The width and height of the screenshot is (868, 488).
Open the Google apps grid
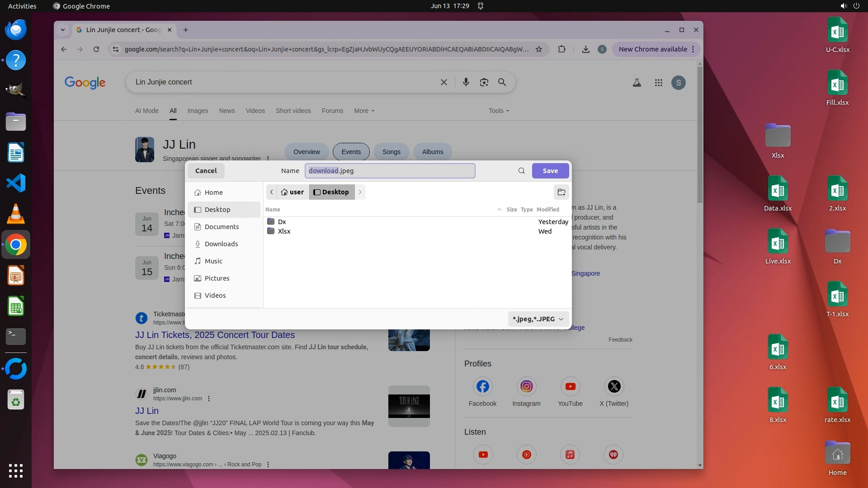pos(658,83)
